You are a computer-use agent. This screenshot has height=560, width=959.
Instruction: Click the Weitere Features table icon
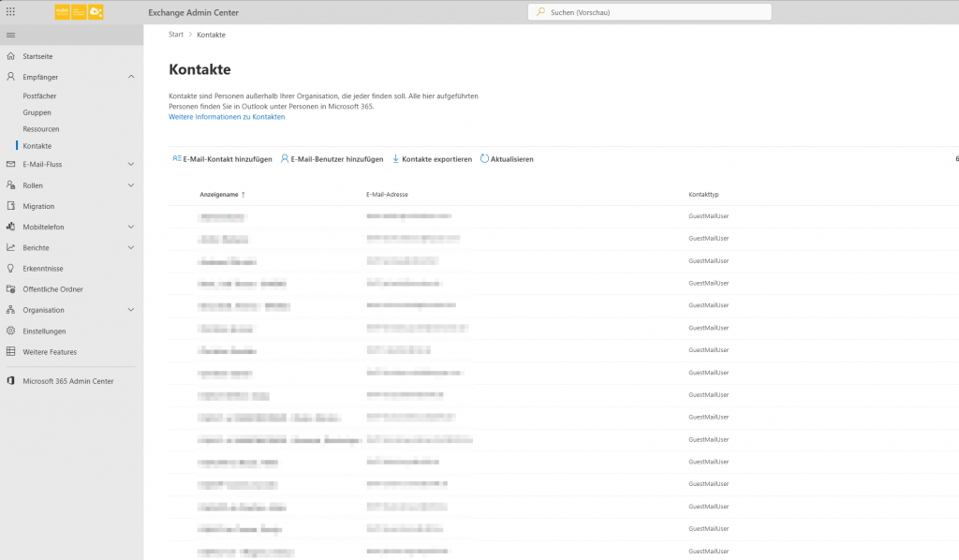tap(10, 351)
